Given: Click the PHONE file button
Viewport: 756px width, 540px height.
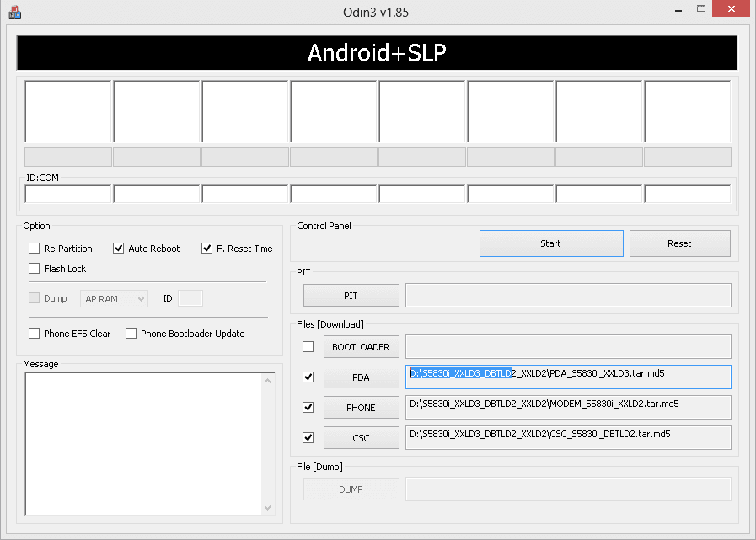Looking at the screenshot, I should coord(361,408).
